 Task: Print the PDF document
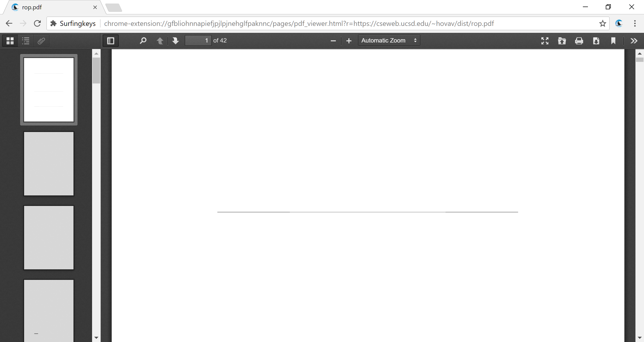coord(579,41)
